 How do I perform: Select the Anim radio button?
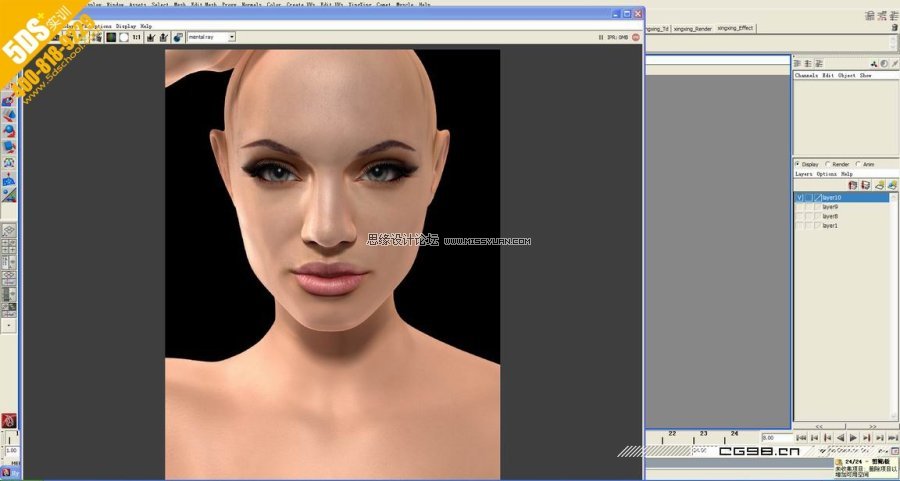(857, 164)
